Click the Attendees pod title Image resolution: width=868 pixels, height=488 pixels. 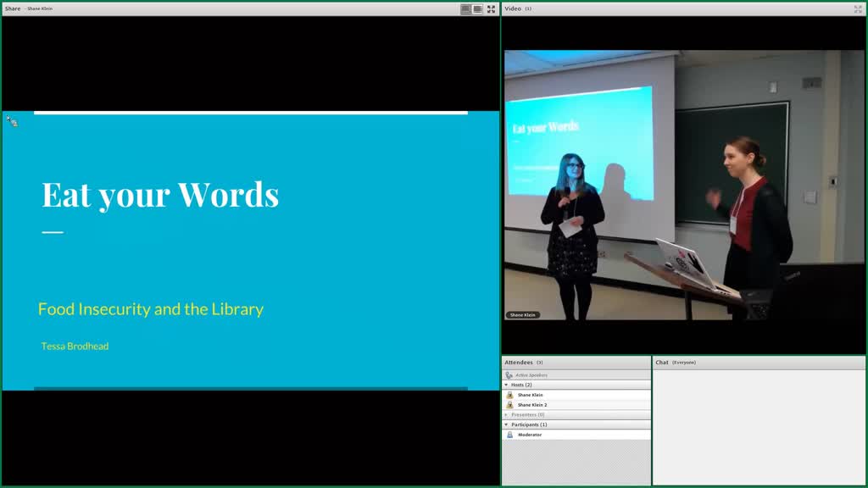519,363
